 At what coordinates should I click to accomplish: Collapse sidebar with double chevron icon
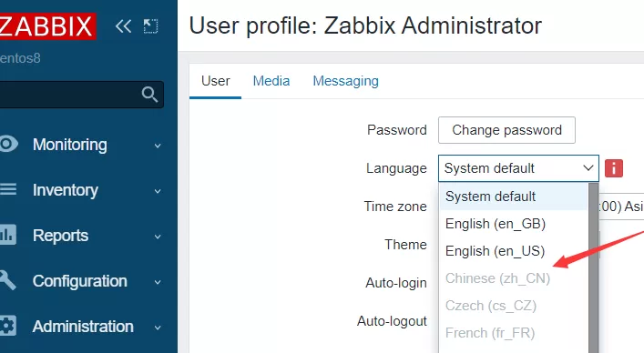pos(123,26)
